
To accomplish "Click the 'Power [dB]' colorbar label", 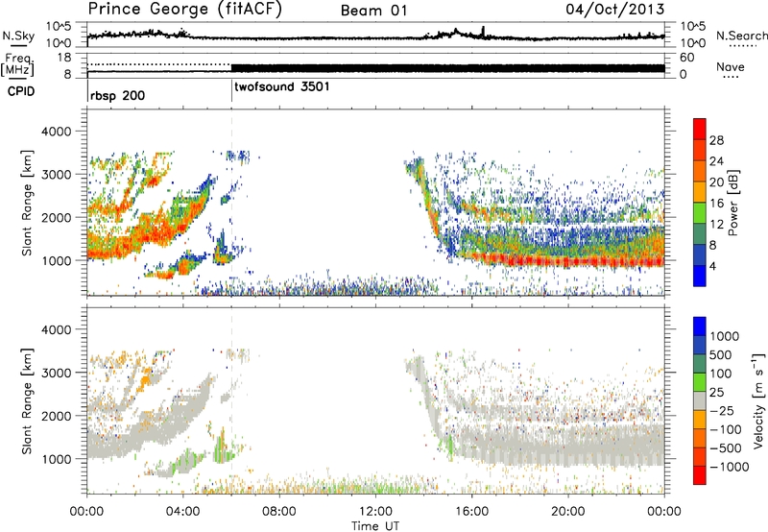I will click(732, 203).
